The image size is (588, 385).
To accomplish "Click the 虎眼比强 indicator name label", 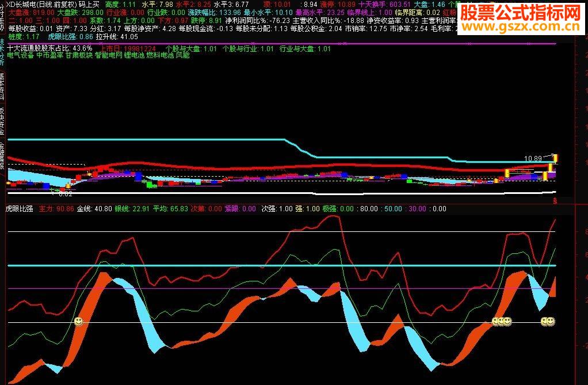I will pos(20,209).
